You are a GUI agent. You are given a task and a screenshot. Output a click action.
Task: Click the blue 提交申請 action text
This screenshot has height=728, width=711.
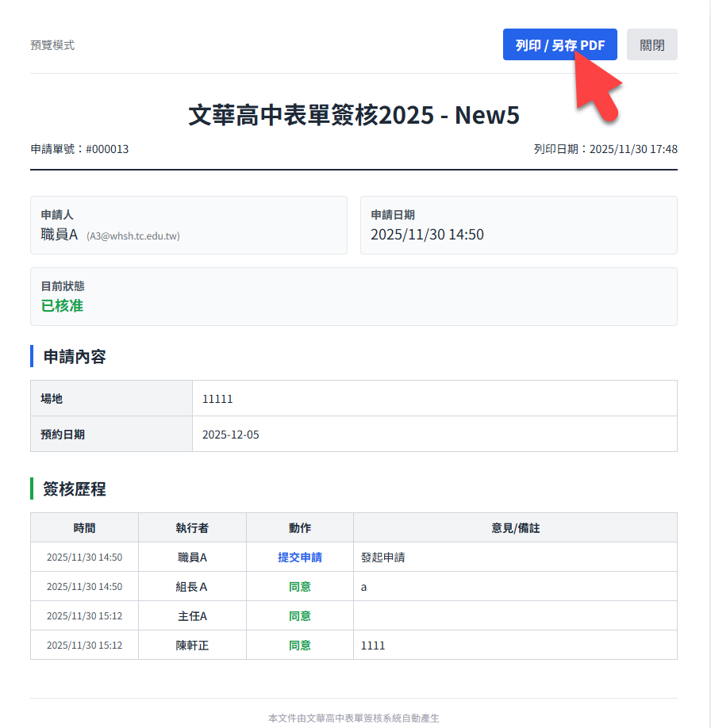click(x=299, y=557)
